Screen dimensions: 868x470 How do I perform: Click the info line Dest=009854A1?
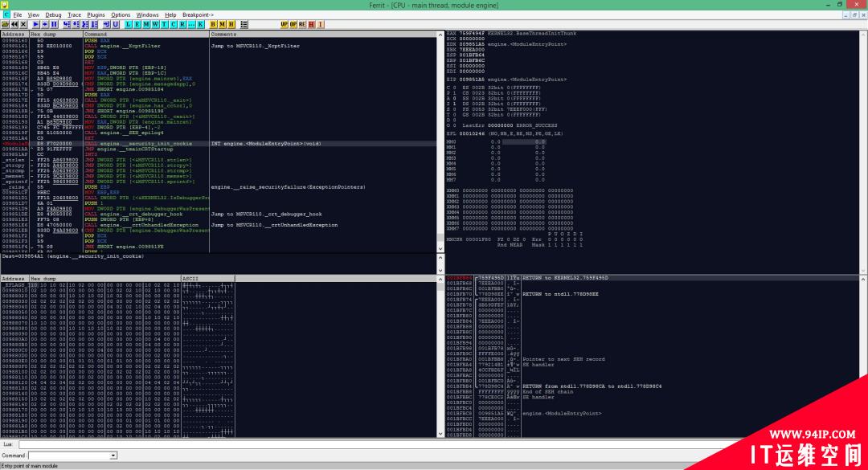(72, 256)
